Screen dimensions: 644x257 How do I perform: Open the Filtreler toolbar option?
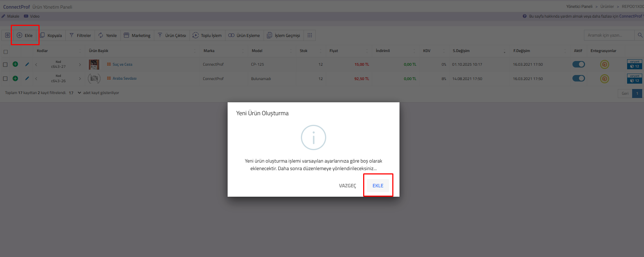(x=80, y=35)
